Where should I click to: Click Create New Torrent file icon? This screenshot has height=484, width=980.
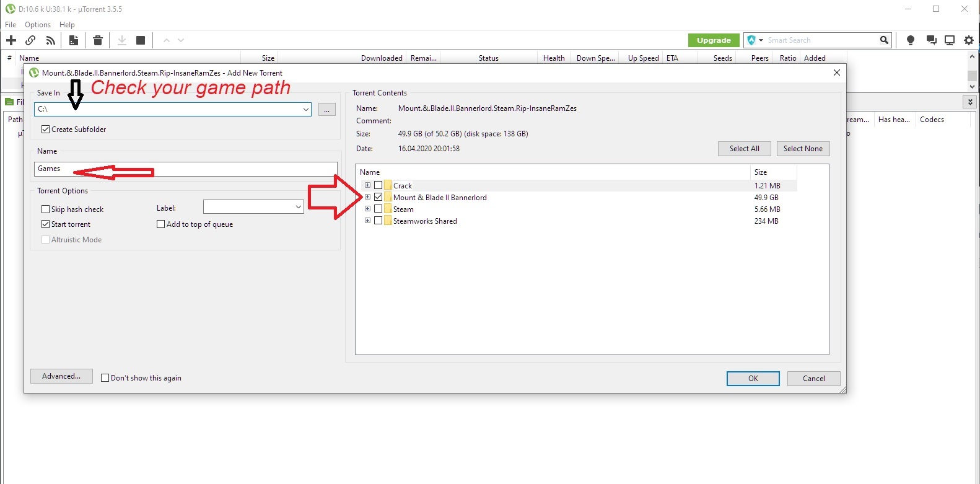click(x=74, y=40)
